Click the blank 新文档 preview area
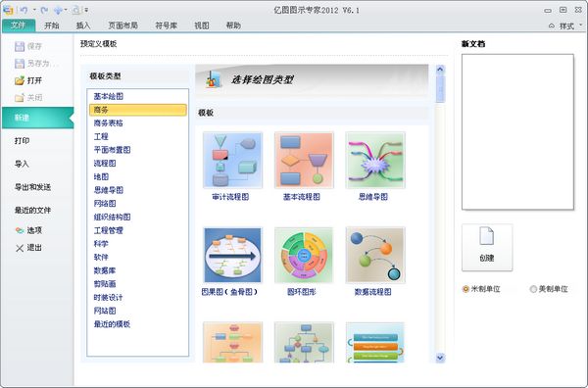Screen dimensions: 588x388 pyautogui.click(x=517, y=132)
